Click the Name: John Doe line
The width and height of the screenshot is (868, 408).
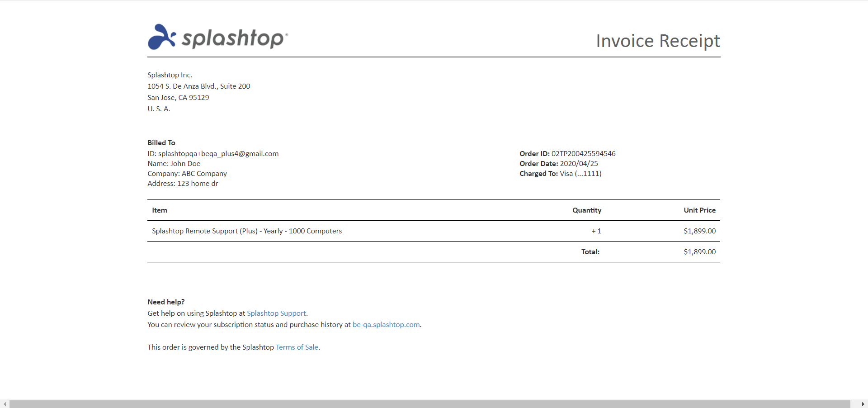tap(174, 163)
